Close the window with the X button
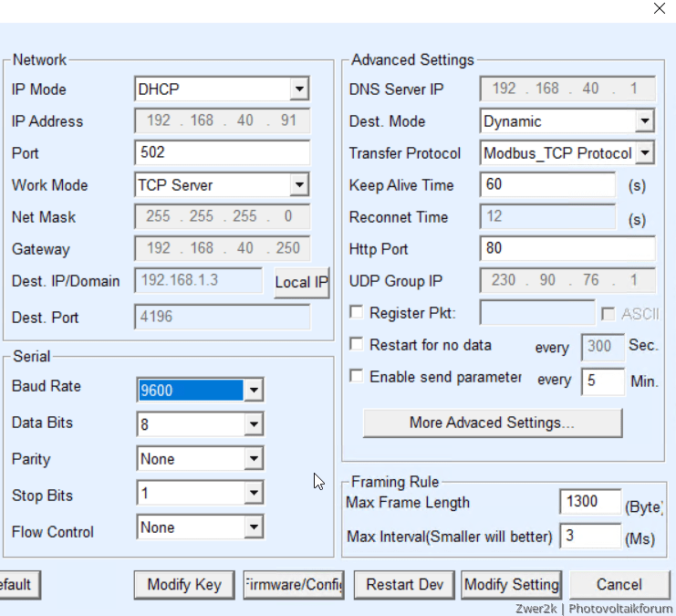The image size is (676, 616). 660,9
